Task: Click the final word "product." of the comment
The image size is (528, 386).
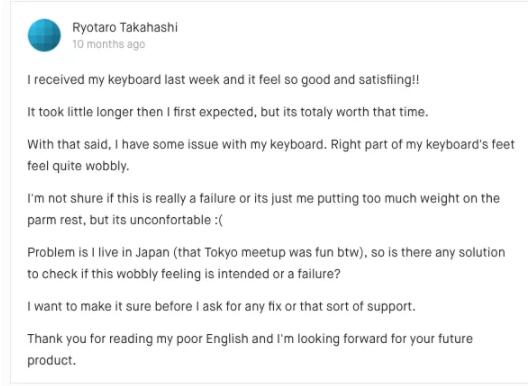Action: coord(52,360)
